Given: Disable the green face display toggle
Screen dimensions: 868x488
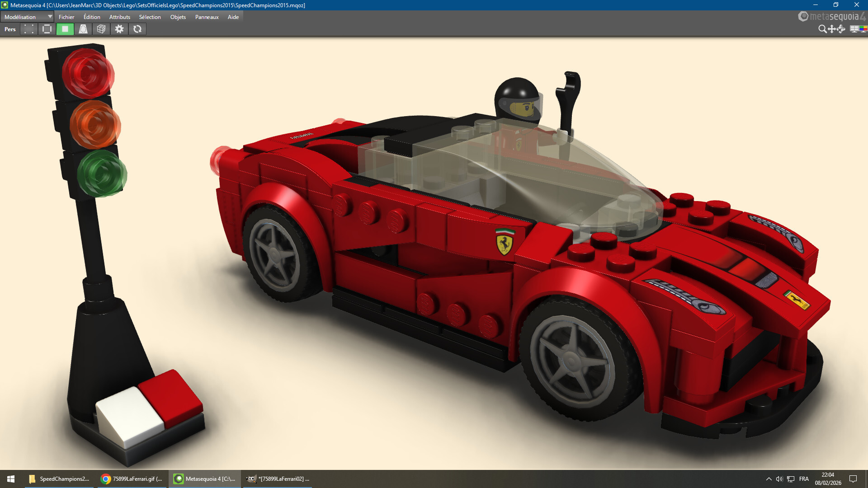Looking at the screenshot, I should (65, 29).
